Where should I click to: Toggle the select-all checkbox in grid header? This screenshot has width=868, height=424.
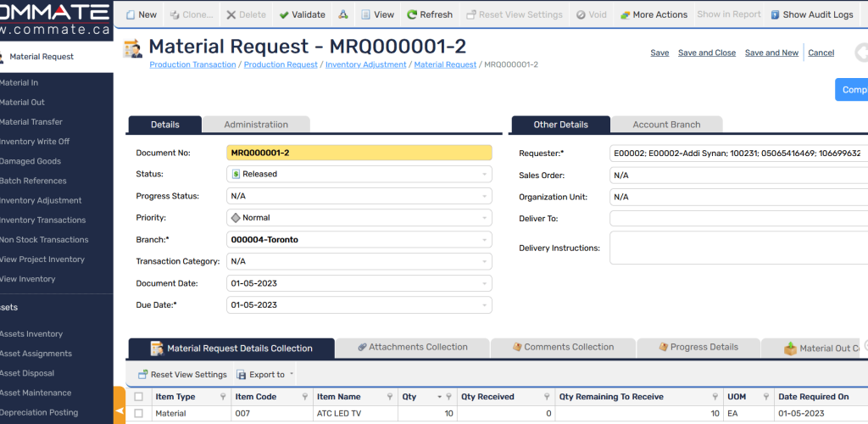(139, 397)
